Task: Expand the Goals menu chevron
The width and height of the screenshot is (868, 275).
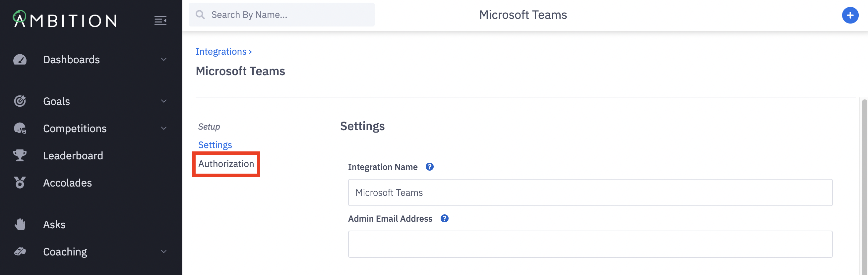Action: [x=164, y=101]
